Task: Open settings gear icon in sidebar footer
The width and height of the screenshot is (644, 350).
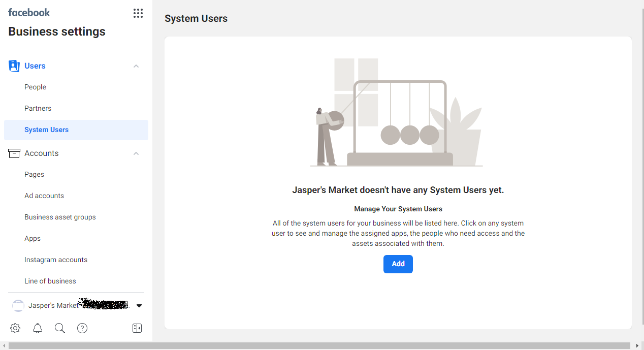Action: [x=15, y=328]
